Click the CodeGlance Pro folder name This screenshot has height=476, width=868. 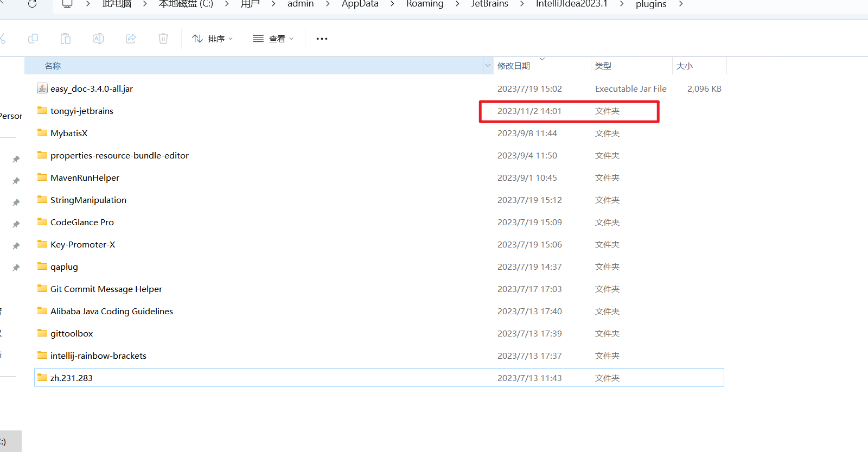click(x=82, y=222)
